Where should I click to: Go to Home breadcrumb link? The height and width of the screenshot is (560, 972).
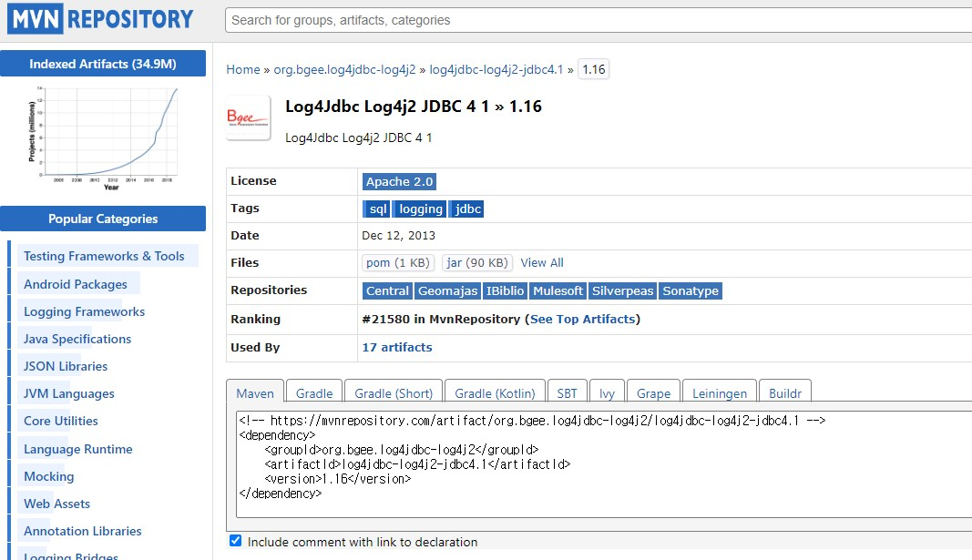click(x=243, y=69)
